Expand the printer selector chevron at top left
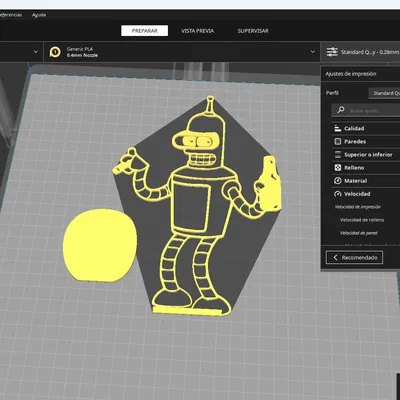Image resolution: width=400 pixels, height=400 pixels. pos(36,52)
